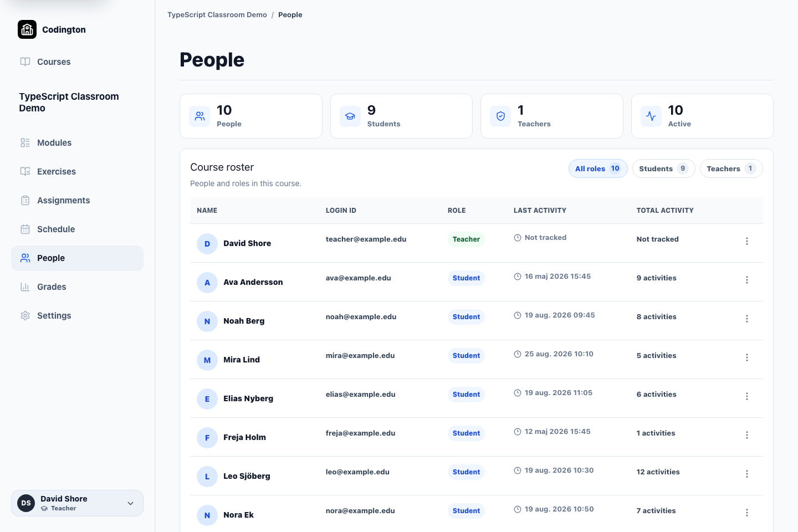798x532 pixels.
Task: Click the Student badge for Mira Lind
Action: [x=466, y=356]
